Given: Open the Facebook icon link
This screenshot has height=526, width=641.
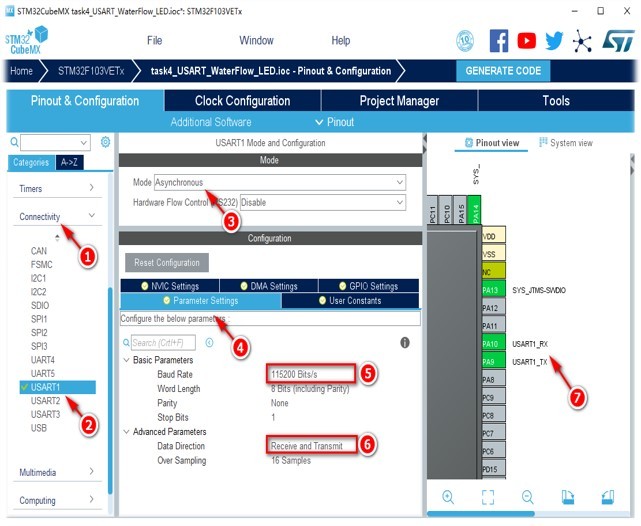Looking at the screenshot, I should (499, 40).
